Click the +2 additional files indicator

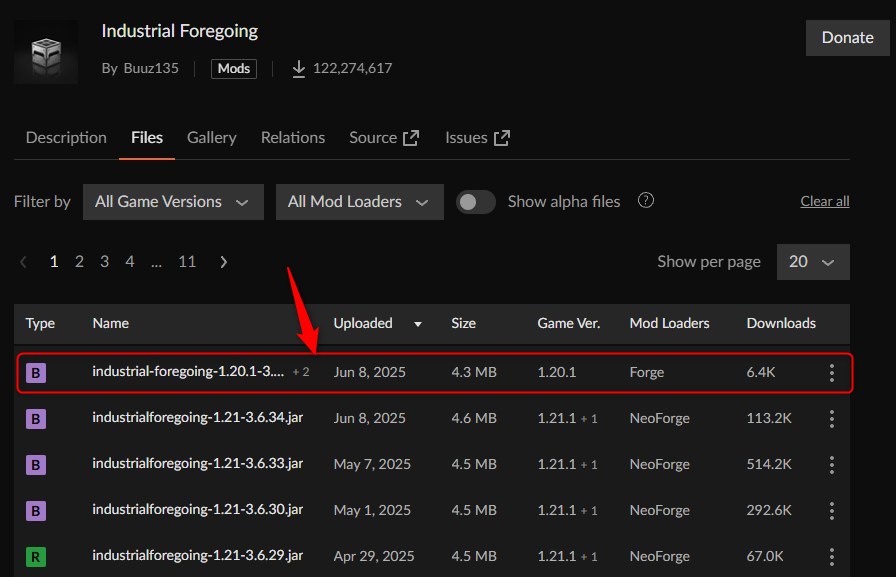point(301,372)
